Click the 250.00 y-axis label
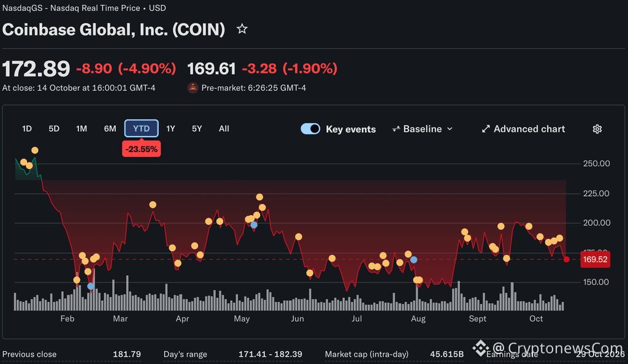Screen dimensions: 628x364 [596, 163]
